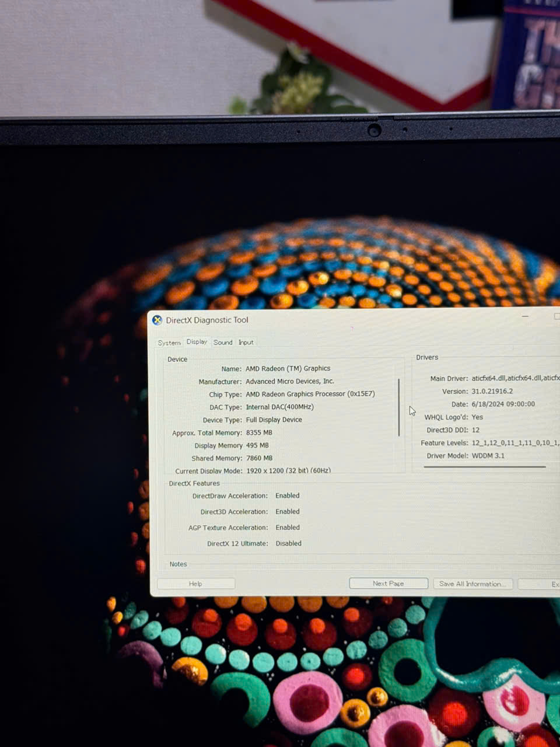Image resolution: width=560 pixels, height=747 pixels.
Task: Select the name value AMD Radeon (TM) Graphics
Action: tap(288, 368)
